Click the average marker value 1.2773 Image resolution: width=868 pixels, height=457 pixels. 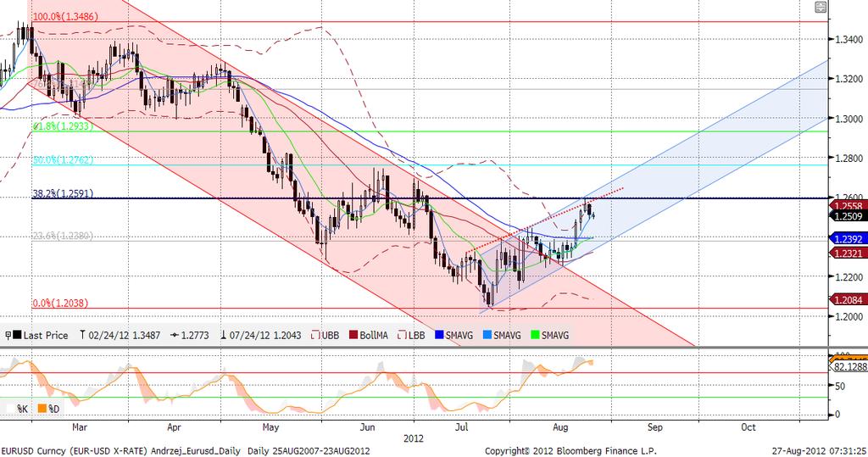(190, 335)
